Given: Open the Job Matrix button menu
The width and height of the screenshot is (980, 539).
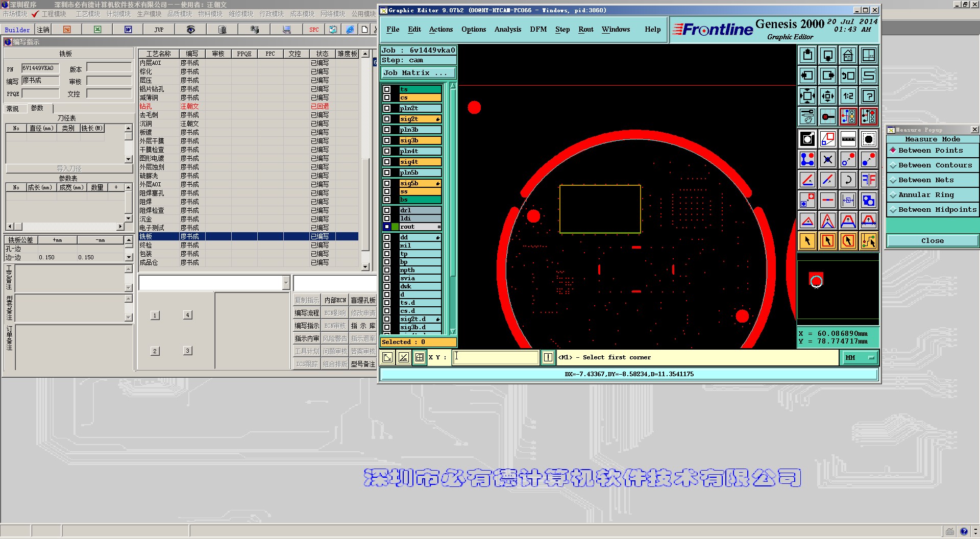Looking at the screenshot, I should coord(418,73).
